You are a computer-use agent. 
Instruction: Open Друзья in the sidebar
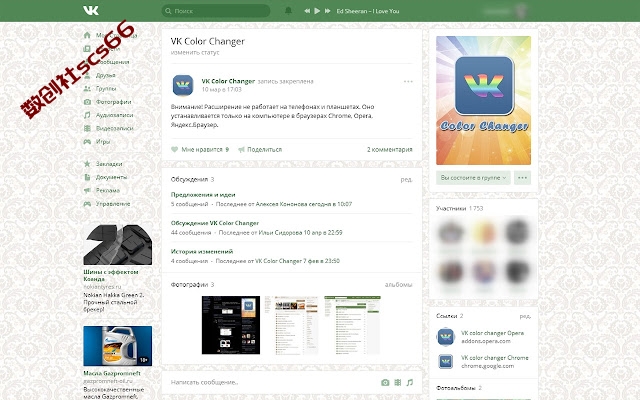pyautogui.click(x=106, y=75)
